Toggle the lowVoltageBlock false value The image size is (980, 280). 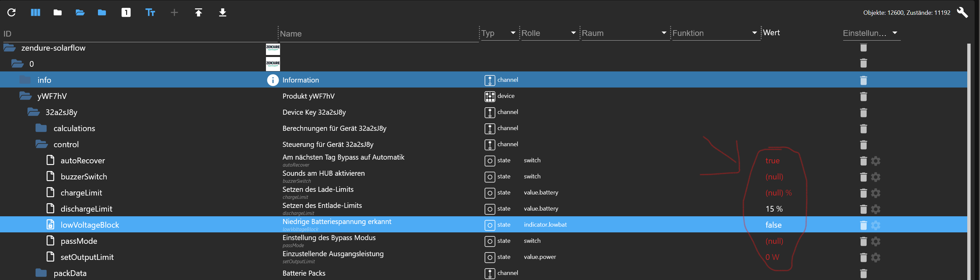773,225
